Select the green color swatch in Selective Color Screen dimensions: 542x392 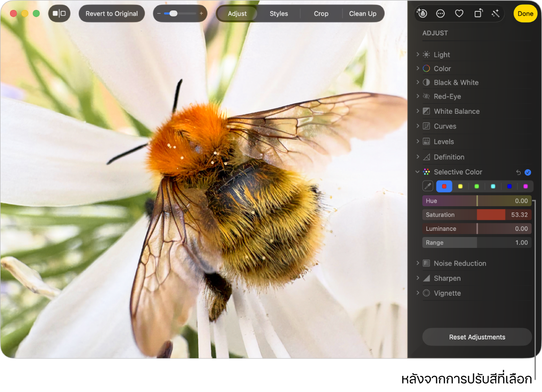tap(477, 186)
